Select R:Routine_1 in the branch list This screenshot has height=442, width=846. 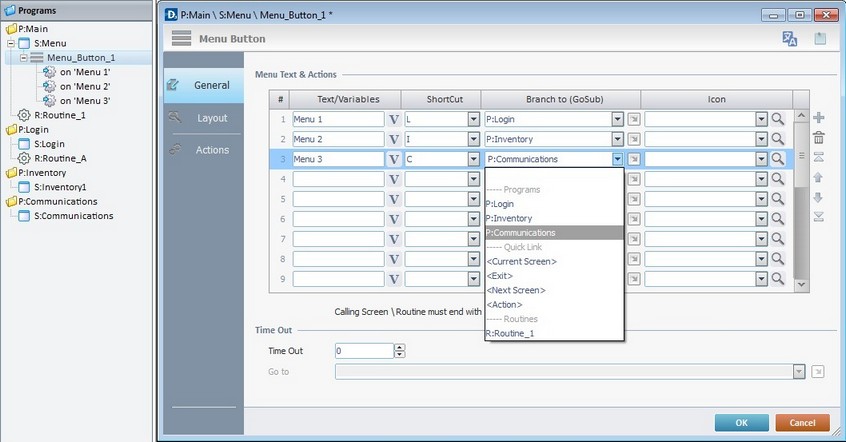click(x=554, y=334)
